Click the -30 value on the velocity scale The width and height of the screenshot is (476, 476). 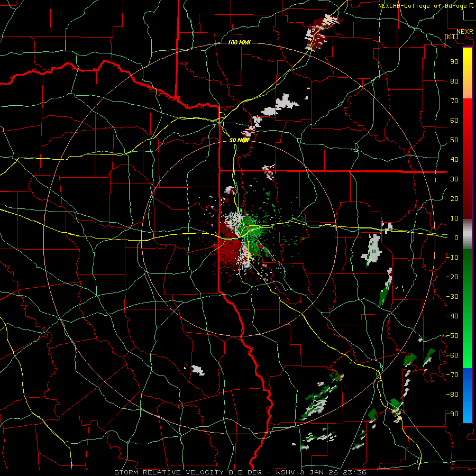coord(452,297)
